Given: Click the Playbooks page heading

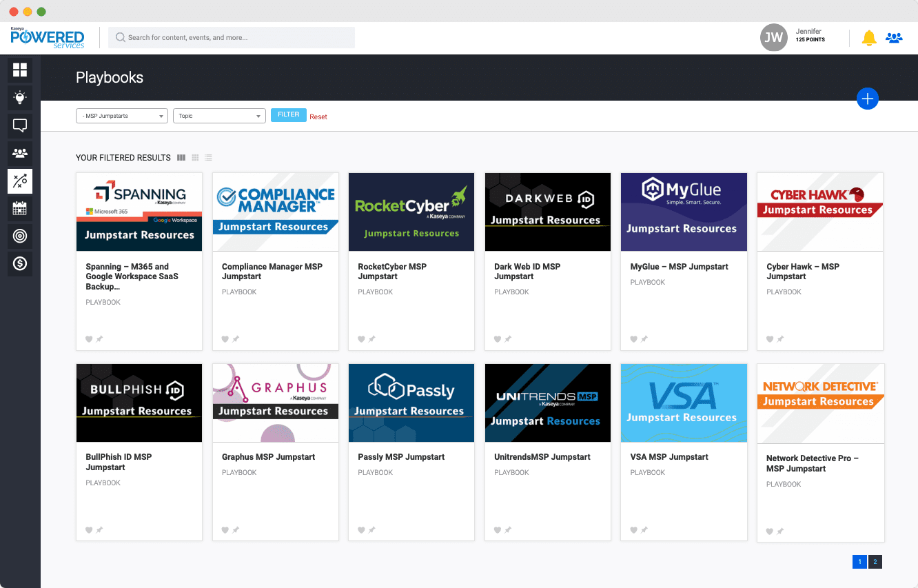Looking at the screenshot, I should pos(110,77).
